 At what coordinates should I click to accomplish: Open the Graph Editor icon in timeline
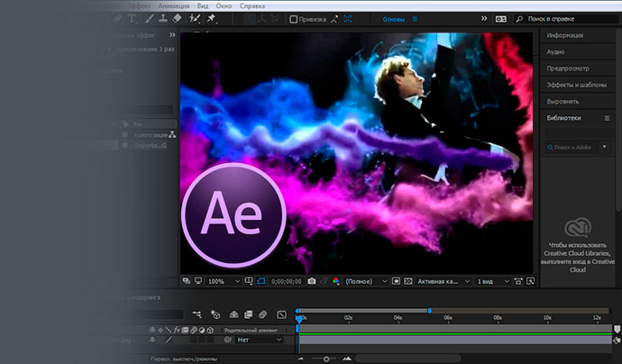[x=281, y=314]
